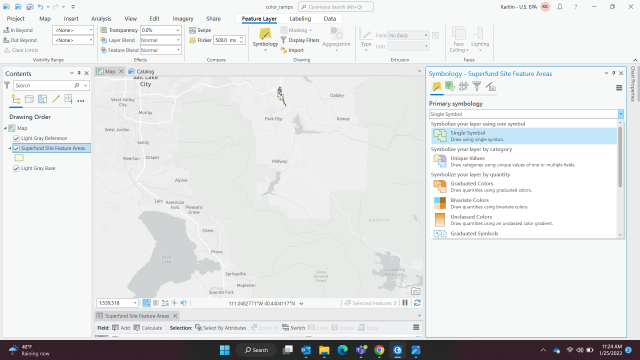Open Vary symbology by attribute tab
The height and width of the screenshot is (360, 640).
coord(450,87)
